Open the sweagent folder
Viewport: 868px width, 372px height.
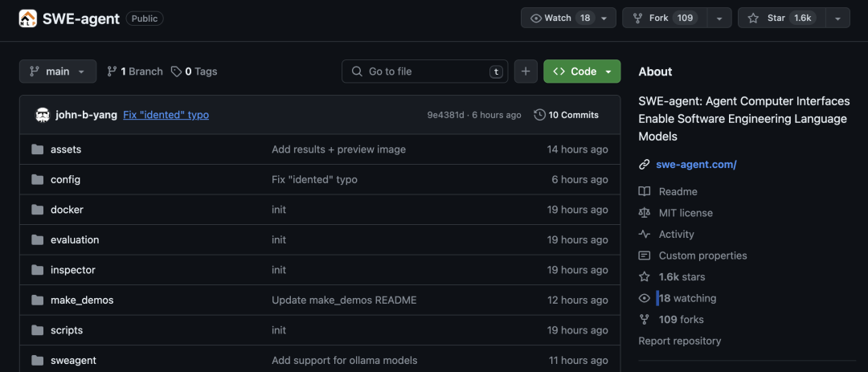click(73, 361)
